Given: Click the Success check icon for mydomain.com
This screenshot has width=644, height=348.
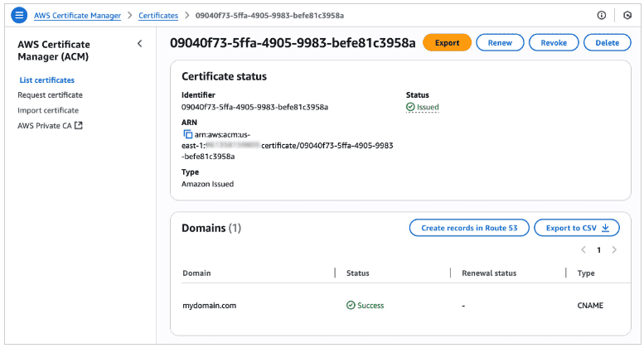Looking at the screenshot, I should (x=351, y=305).
